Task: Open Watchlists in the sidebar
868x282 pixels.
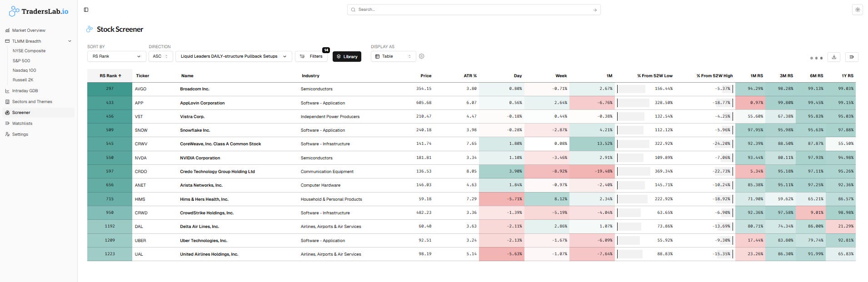Action: [22, 124]
